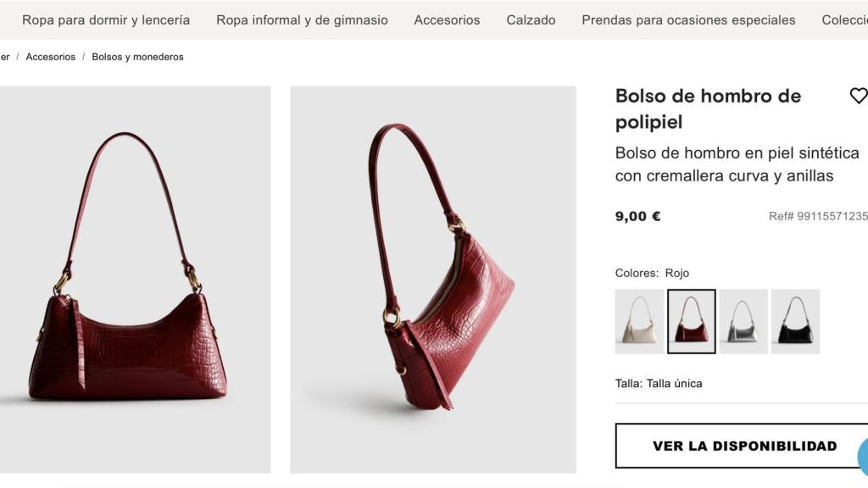Choose the silver bag variant

742,321
